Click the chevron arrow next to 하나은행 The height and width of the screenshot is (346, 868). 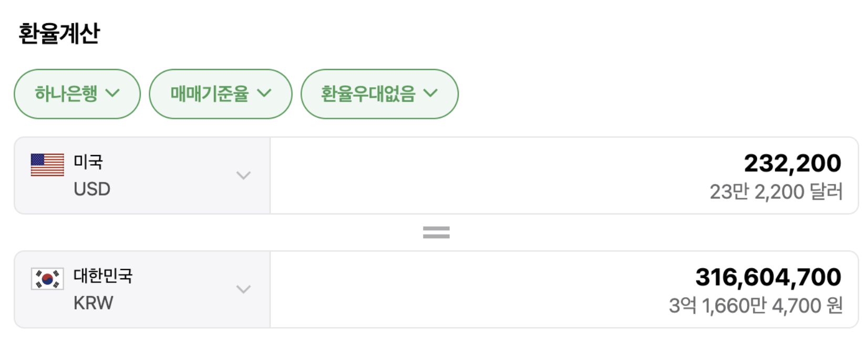coord(112,94)
